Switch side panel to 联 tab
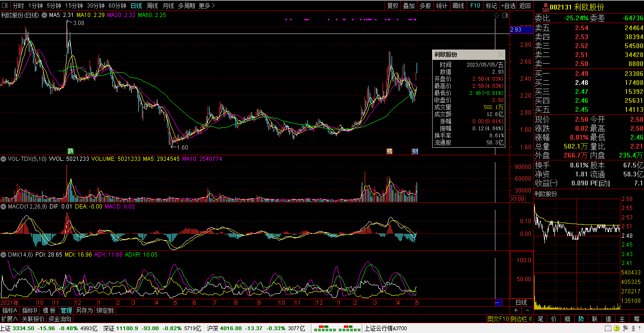 pos(594,319)
